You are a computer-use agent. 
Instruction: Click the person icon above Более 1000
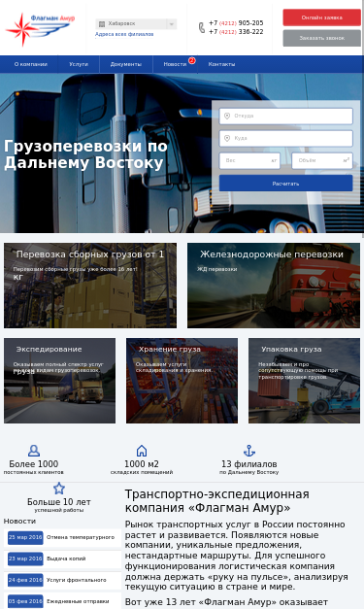pos(34,451)
